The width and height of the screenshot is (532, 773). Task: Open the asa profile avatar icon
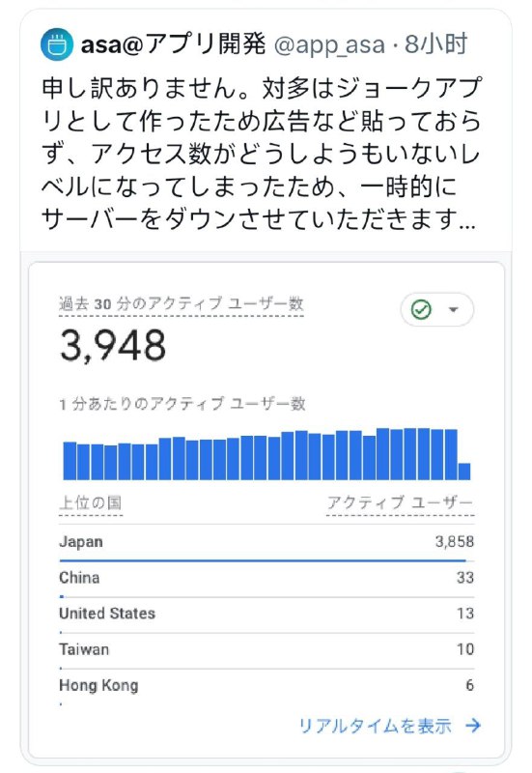[57, 44]
